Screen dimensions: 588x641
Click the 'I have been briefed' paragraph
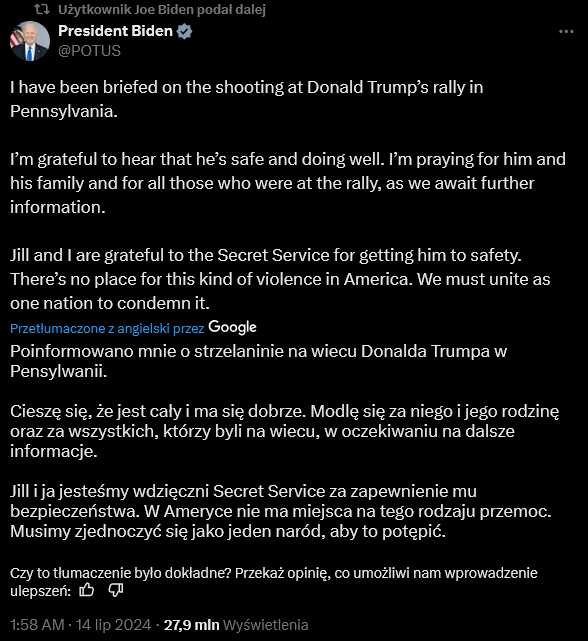[247, 99]
